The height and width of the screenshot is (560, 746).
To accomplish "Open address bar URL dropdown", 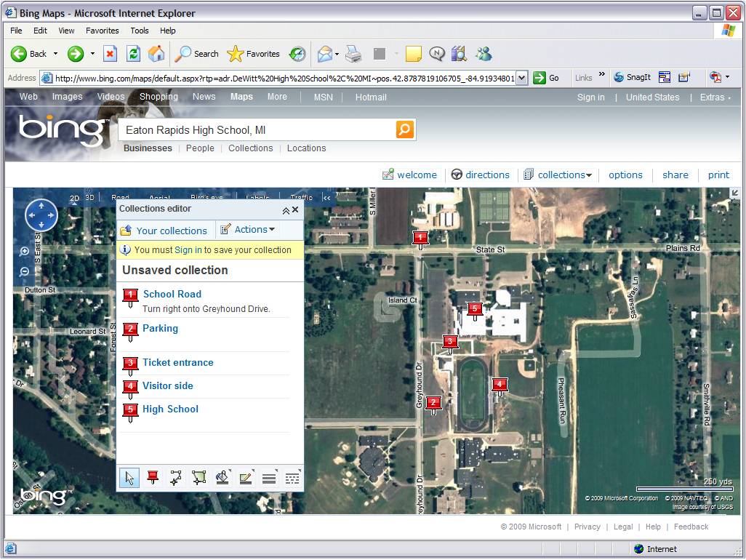I will pos(522,78).
